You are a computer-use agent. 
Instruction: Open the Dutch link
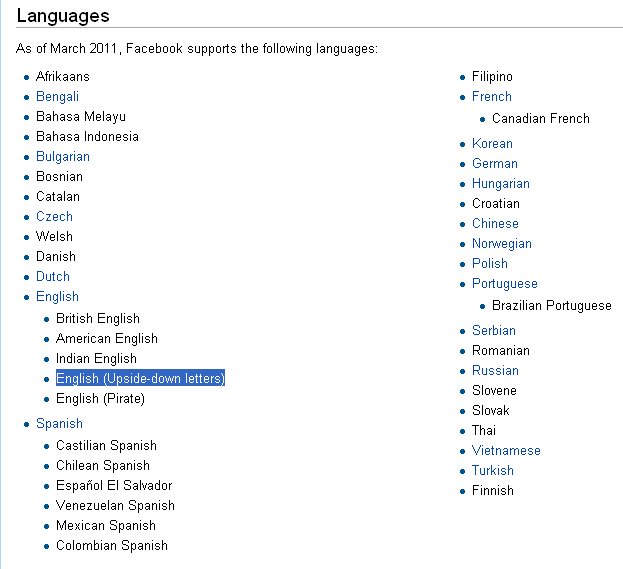point(53,277)
